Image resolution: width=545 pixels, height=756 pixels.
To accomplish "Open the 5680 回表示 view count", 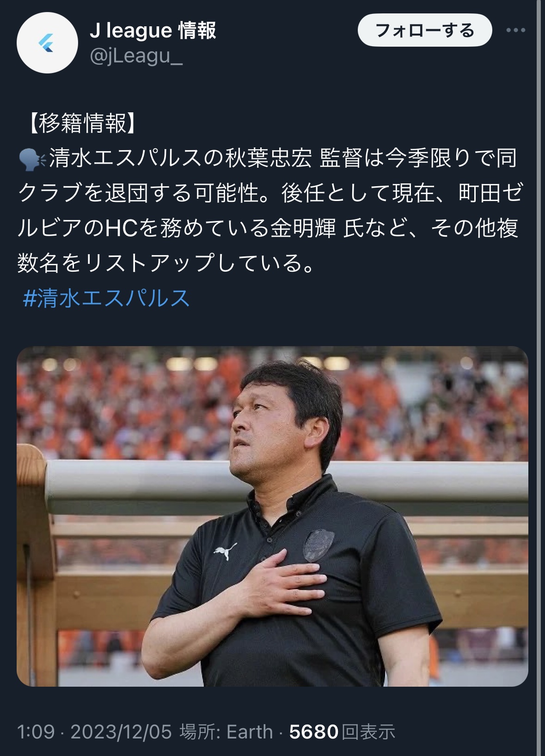I will [x=342, y=732].
